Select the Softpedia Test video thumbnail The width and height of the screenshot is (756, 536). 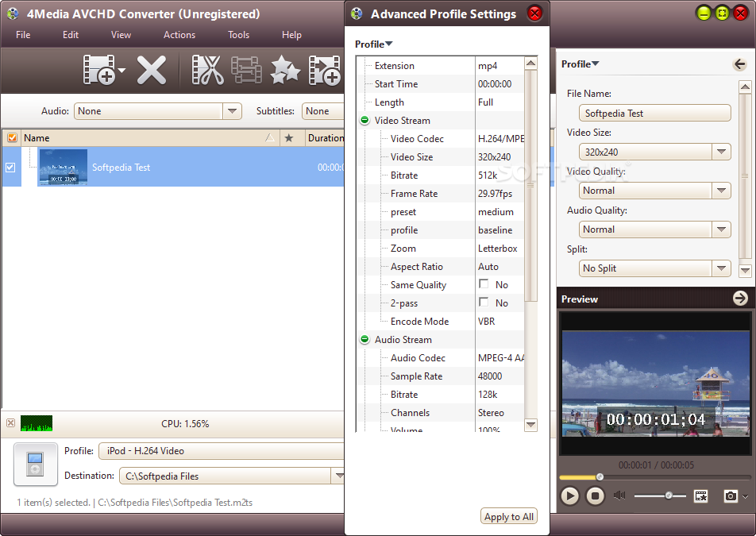[x=64, y=168]
